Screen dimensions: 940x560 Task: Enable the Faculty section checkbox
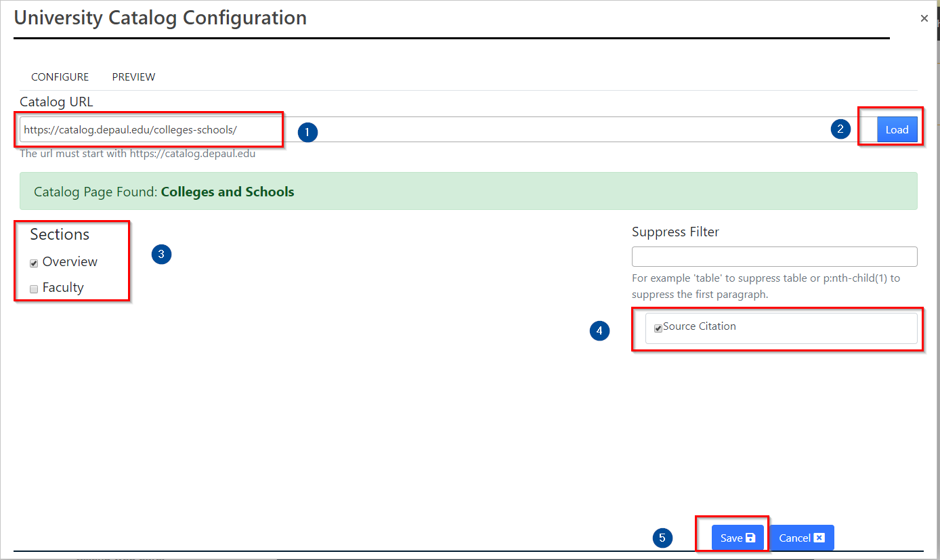[34, 289]
